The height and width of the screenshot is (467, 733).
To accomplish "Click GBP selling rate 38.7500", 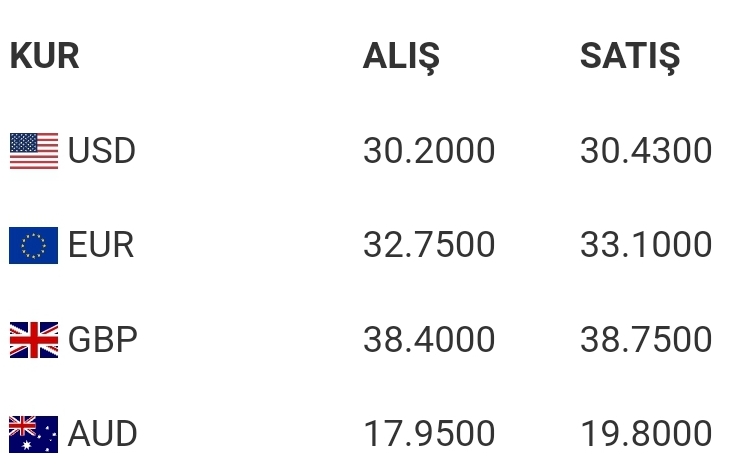I will pos(646,339).
